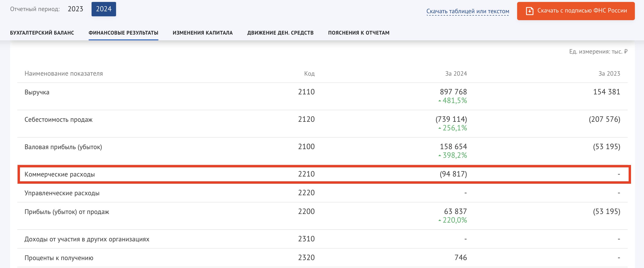Screen dimensions: 644x268
Task: Click Управленческие расходы row label
Action: [62, 193]
